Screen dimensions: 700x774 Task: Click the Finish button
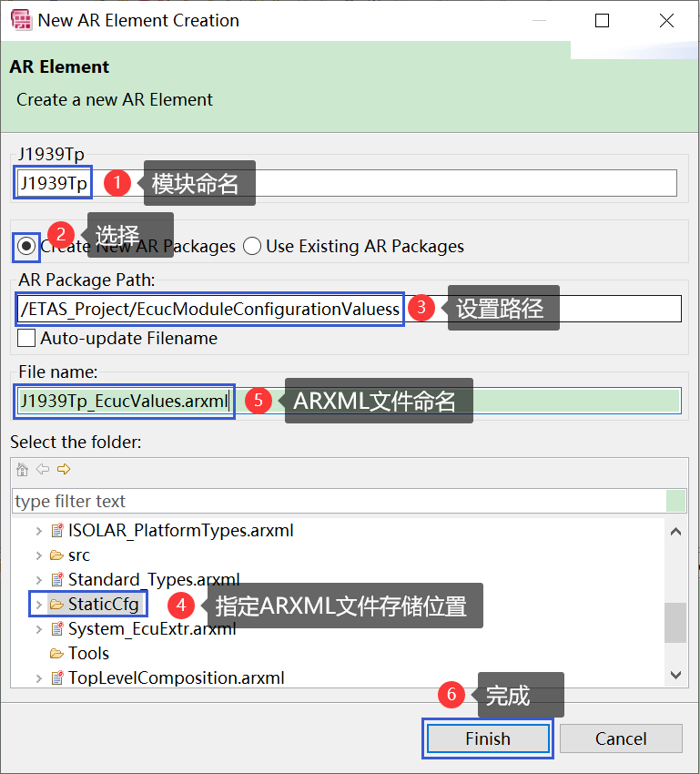[x=488, y=738]
